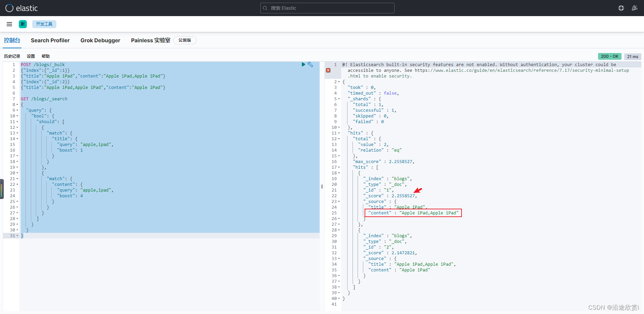Open the hamburger navigation menu

(9, 24)
